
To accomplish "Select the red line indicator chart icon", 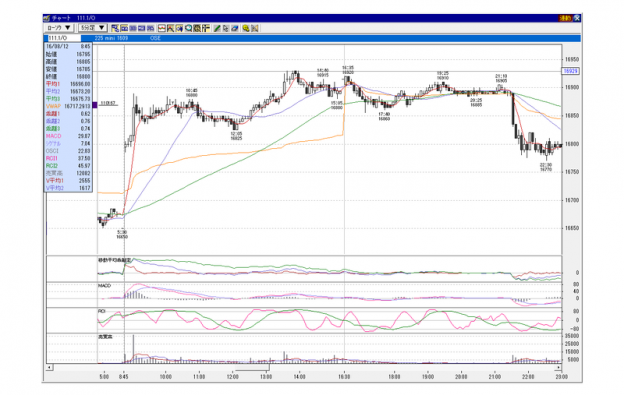I will tap(162, 28).
